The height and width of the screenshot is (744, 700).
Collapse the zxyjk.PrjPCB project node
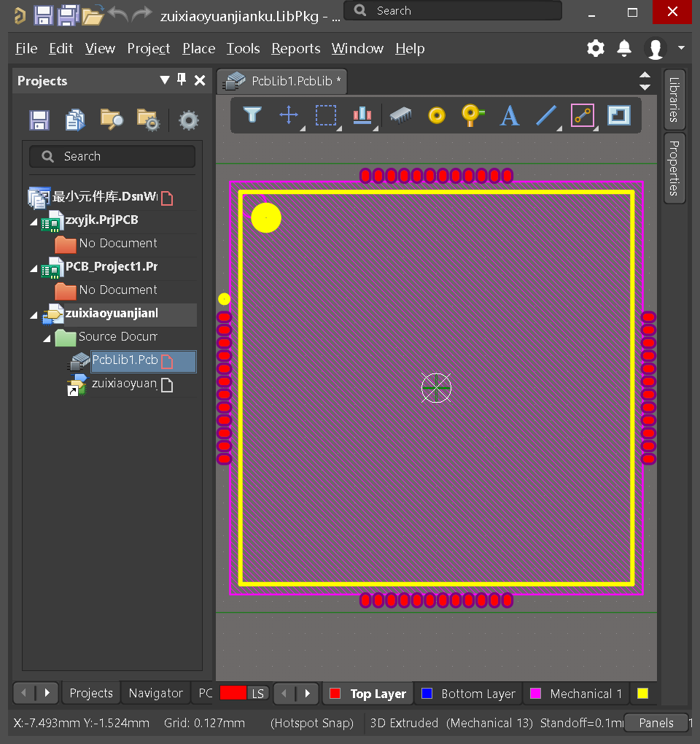click(x=34, y=222)
